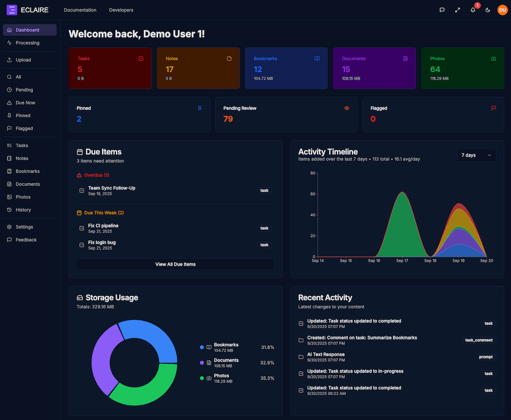511x420 pixels.
Task: Click the flag icon on Flagged card
Action: (x=494, y=108)
